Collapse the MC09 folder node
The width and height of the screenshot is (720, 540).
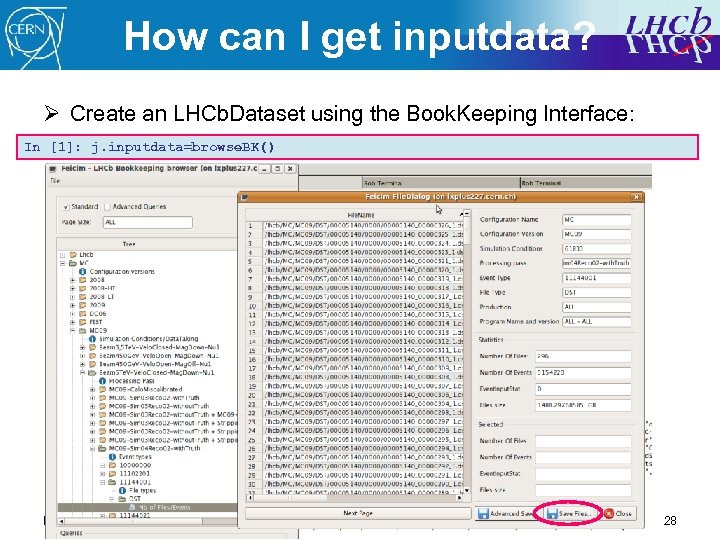point(73,330)
